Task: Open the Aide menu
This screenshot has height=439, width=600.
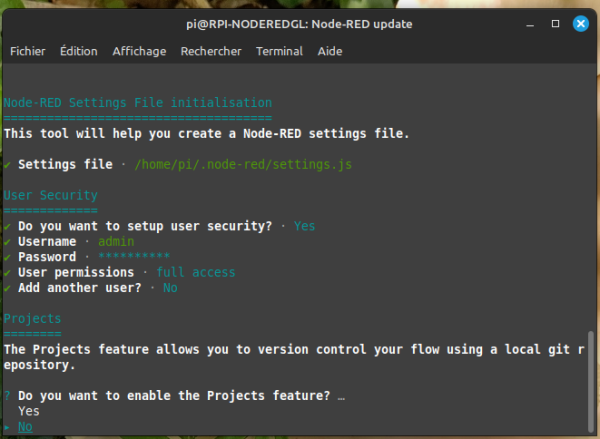Action: 330,51
